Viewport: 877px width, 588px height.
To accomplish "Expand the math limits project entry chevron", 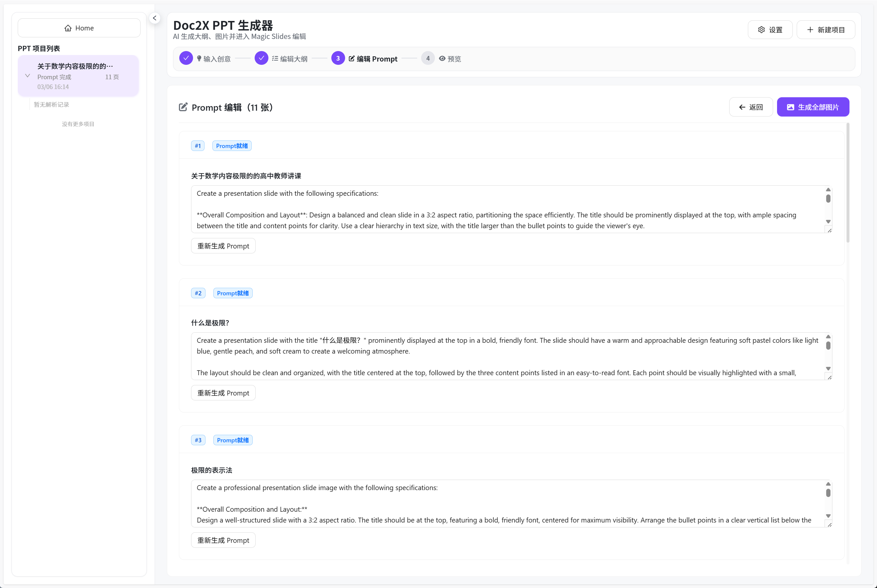I will (28, 76).
